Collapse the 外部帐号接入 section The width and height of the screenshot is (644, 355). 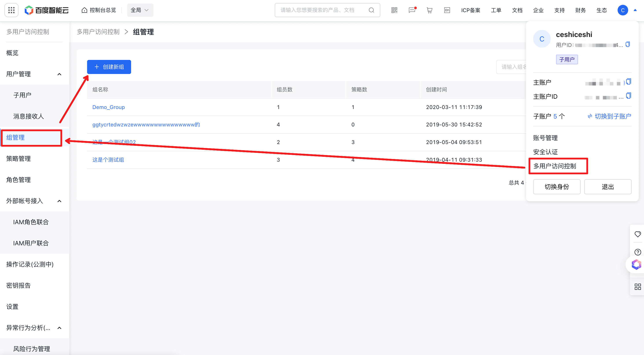(59, 201)
